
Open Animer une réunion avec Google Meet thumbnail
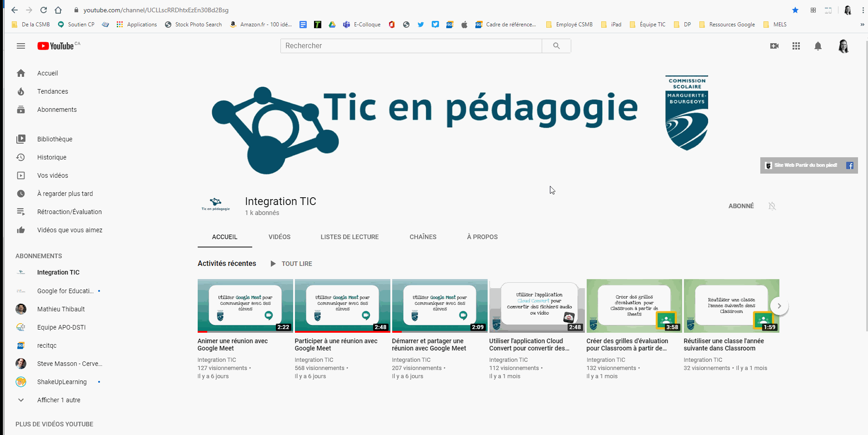[x=245, y=306]
